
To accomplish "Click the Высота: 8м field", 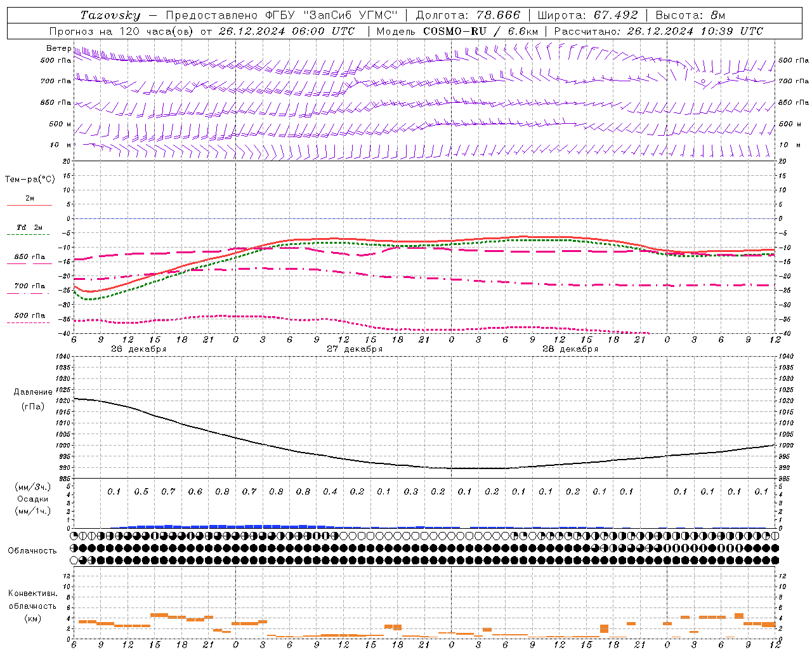I will pyautogui.click(x=690, y=15).
